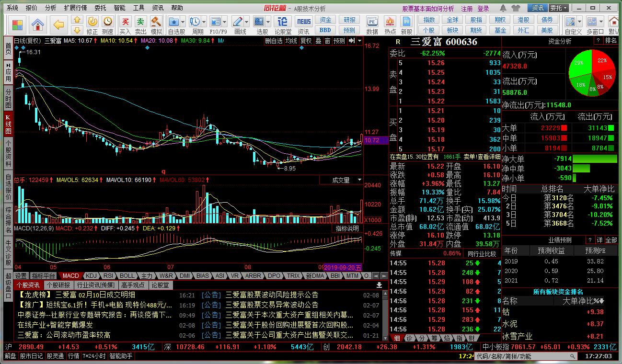Open the 多窗口 dropdown arrow

601,21
